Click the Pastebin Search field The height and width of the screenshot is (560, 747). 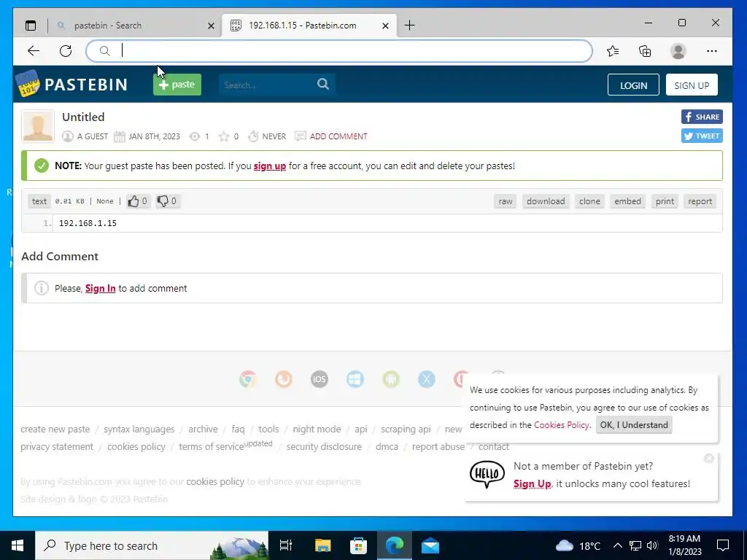click(x=267, y=85)
